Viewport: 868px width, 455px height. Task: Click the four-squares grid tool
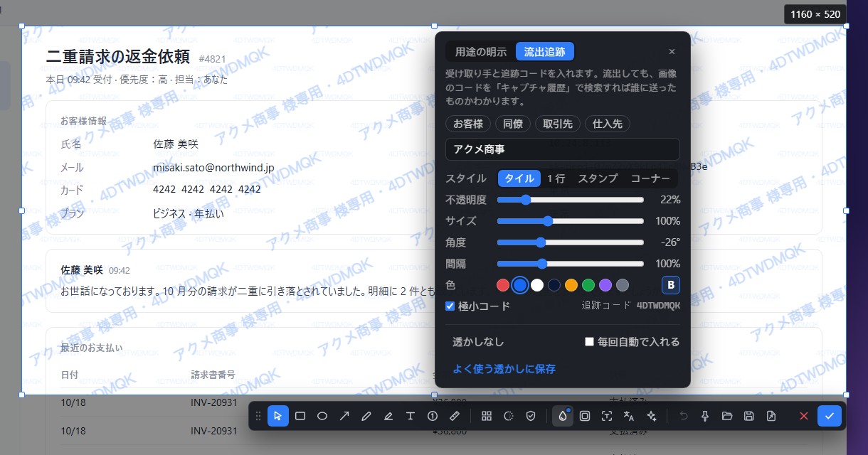click(x=487, y=416)
